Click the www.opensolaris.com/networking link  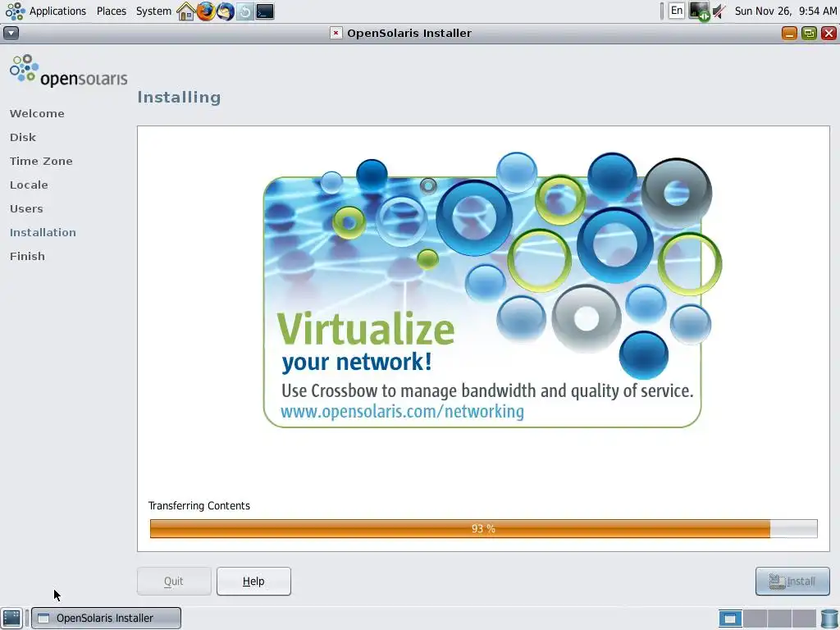tap(402, 412)
